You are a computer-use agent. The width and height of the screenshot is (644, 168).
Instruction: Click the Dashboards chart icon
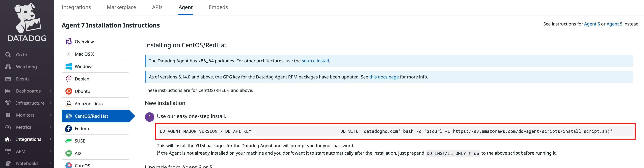[x=8, y=91]
